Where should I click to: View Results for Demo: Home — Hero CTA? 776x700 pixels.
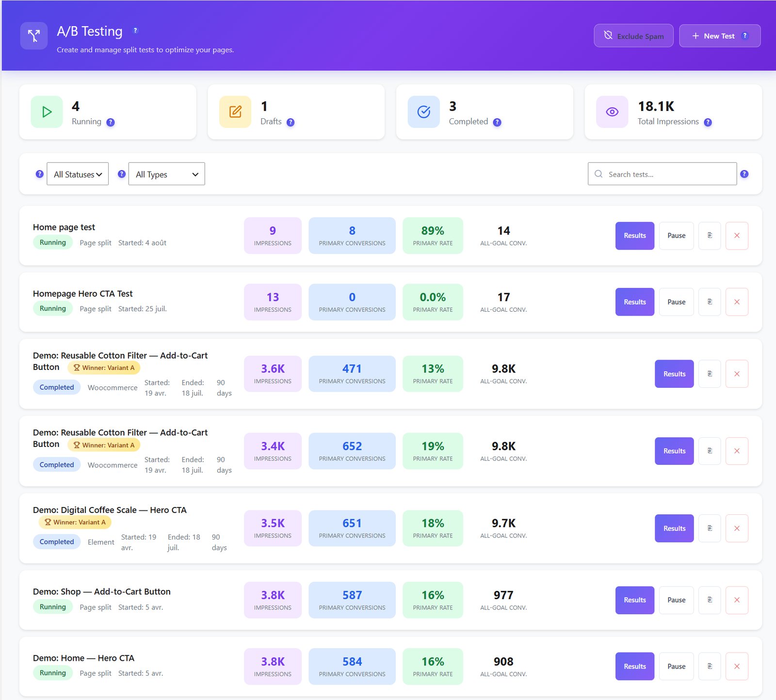point(635,667)
